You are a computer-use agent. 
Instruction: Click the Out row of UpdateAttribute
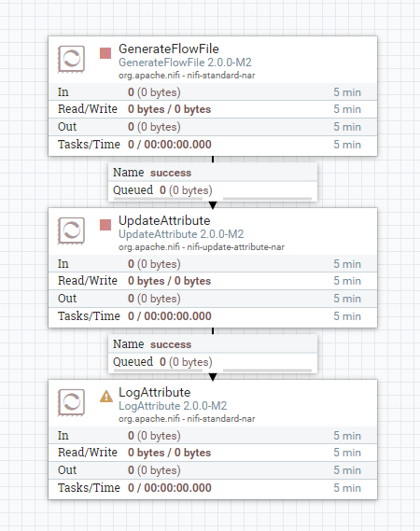point(213,299)
